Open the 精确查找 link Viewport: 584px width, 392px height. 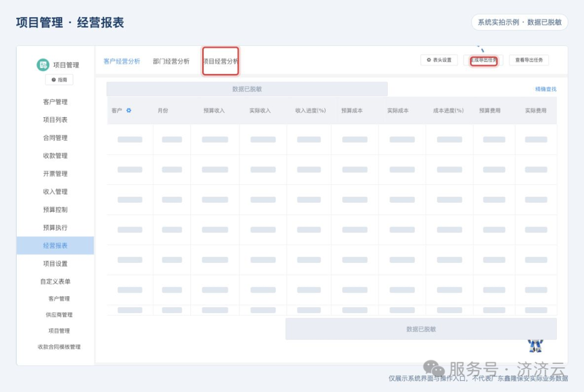pyautogui.click(x=546, y=89)
